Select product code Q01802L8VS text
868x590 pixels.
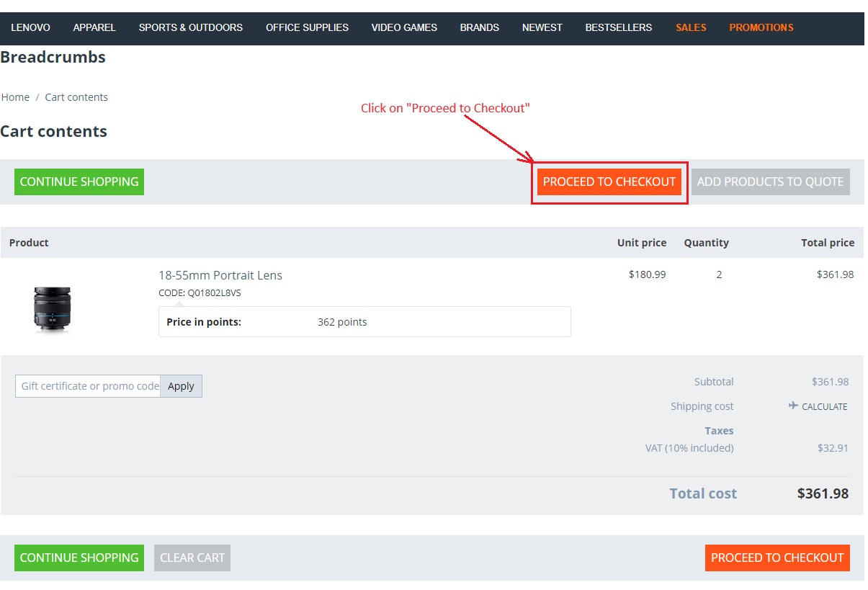pos(215,293)
